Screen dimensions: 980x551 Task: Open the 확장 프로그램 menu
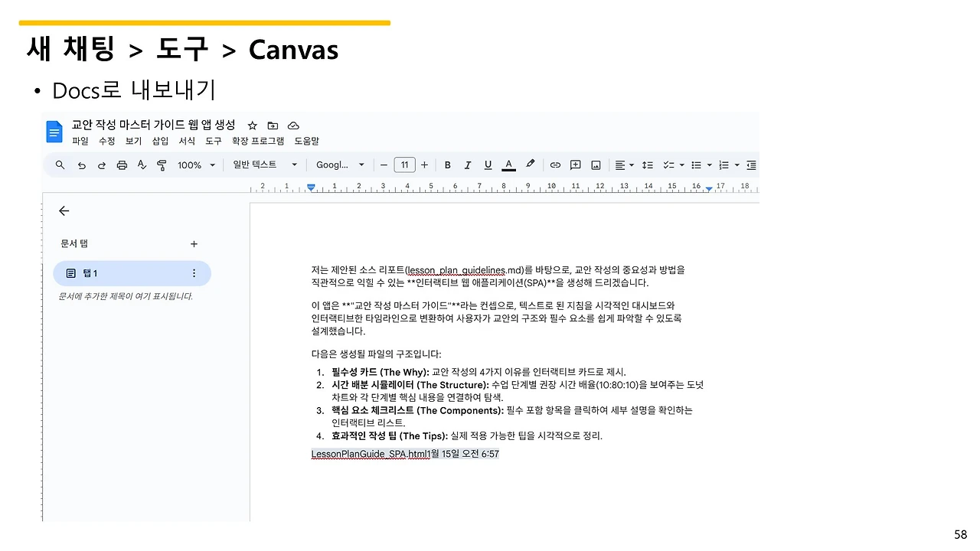click(x=258, y=141)
